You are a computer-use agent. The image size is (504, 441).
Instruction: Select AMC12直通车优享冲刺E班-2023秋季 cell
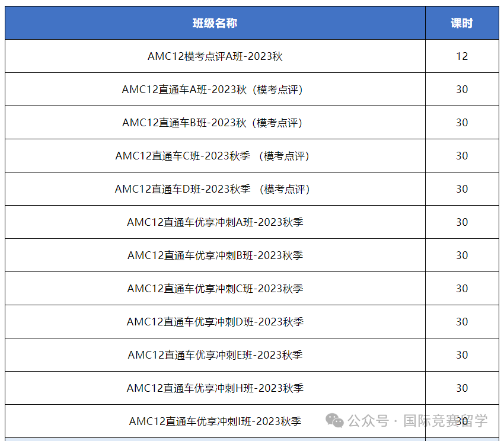click(x=215, y=355)
